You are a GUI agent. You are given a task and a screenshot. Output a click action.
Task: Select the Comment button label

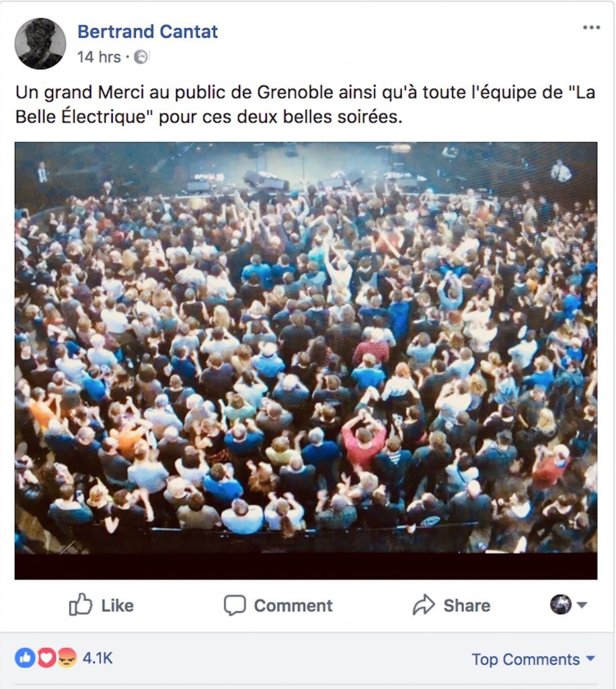[293, 606]
